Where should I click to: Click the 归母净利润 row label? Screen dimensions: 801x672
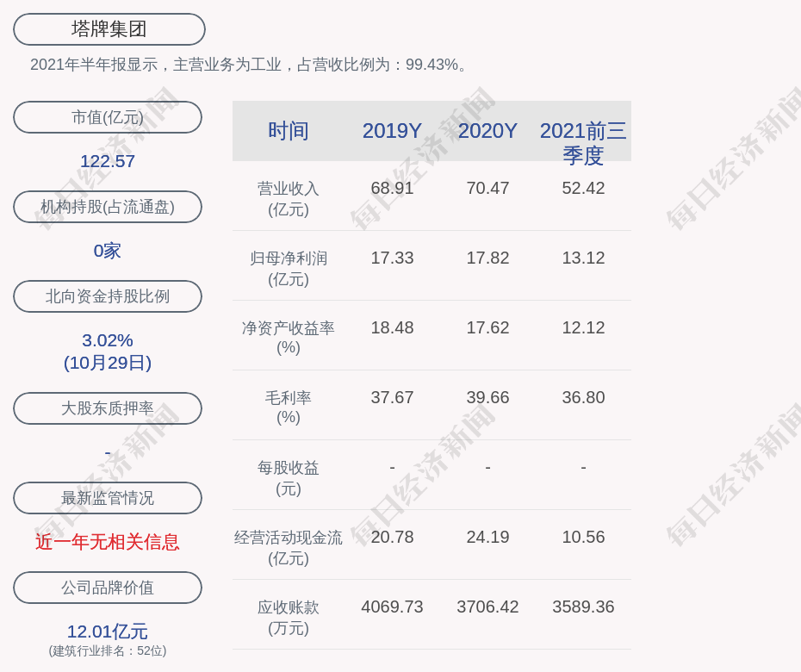click(288, 268)
